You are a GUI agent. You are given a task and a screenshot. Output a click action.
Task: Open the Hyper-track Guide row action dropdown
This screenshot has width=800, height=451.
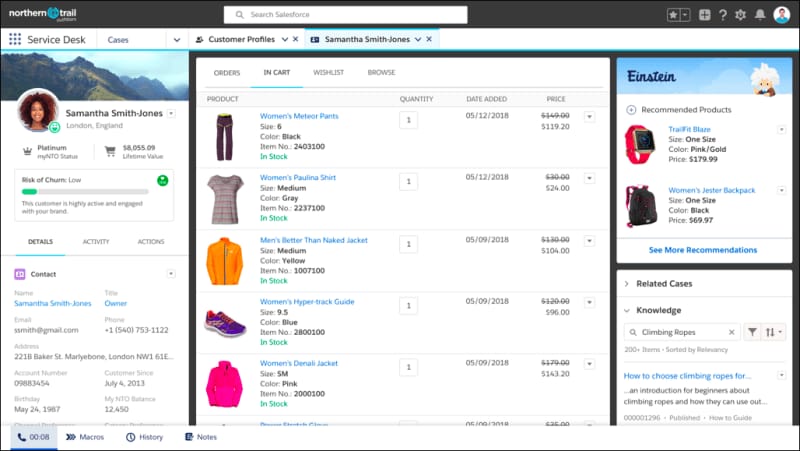point(589,302)
